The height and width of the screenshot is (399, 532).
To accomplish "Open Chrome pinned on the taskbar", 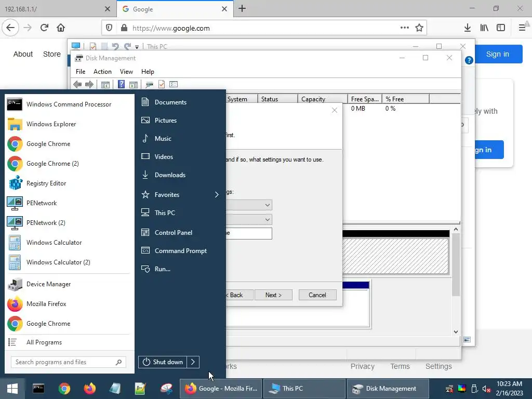I will tap(64, 389).
